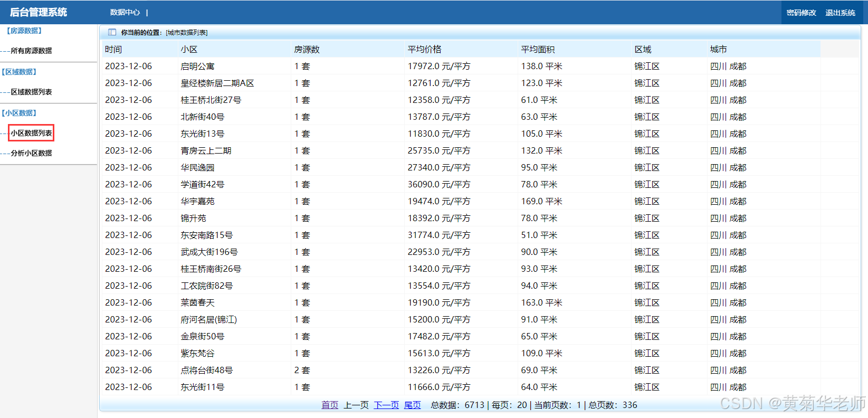Click the price 31774.0 元/平方
Viewport: 868px width, 418px height.
click(x=439, y=235)
